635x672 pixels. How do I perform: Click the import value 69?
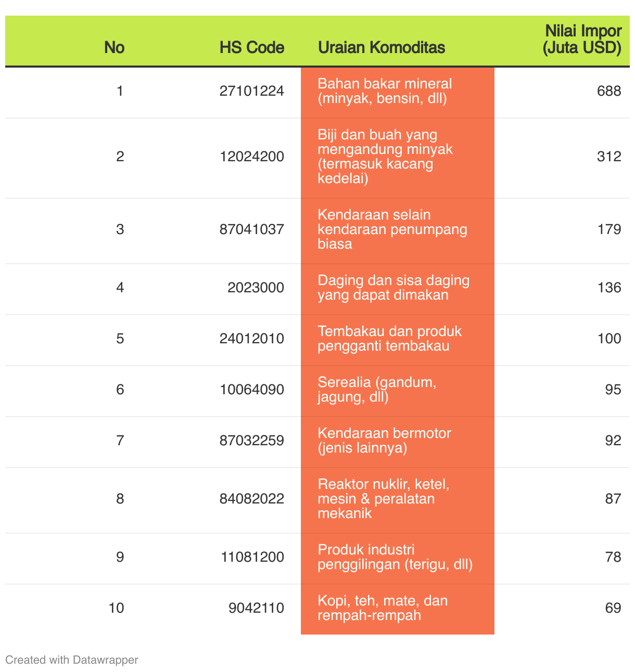(x=613, y=609)
